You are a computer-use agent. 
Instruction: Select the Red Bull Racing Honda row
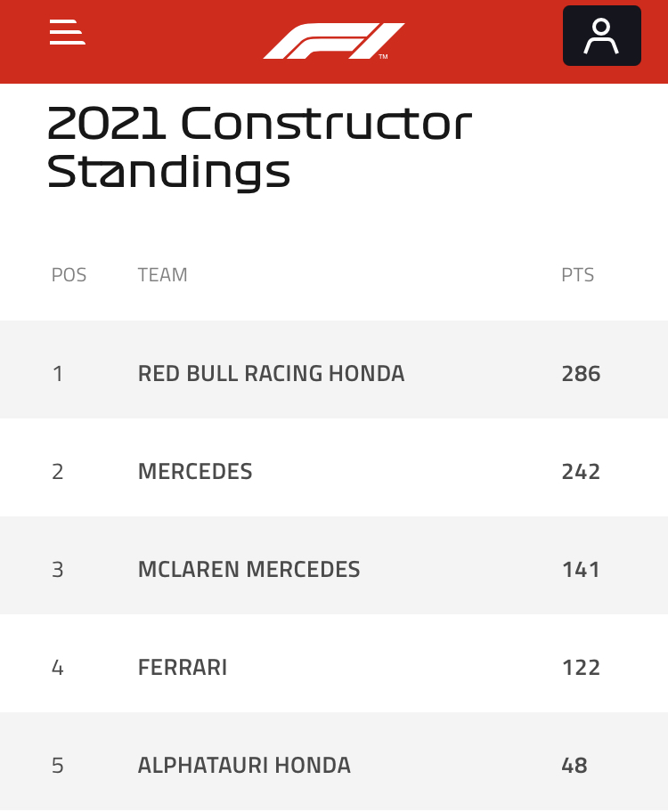click(334, 369)
